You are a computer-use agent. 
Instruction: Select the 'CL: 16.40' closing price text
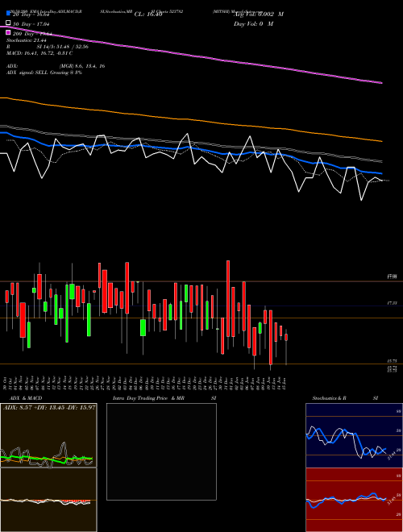(148, 15)
